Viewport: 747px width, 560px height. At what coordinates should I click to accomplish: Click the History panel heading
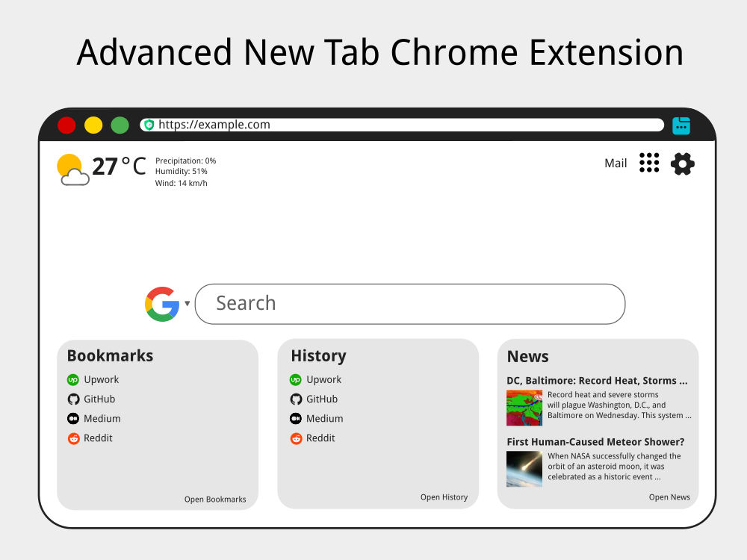[x=319, y=356]
